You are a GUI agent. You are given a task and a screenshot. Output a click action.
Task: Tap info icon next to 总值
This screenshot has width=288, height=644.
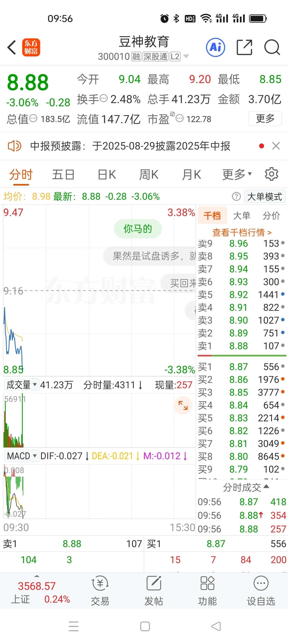(x=33, y=118)
